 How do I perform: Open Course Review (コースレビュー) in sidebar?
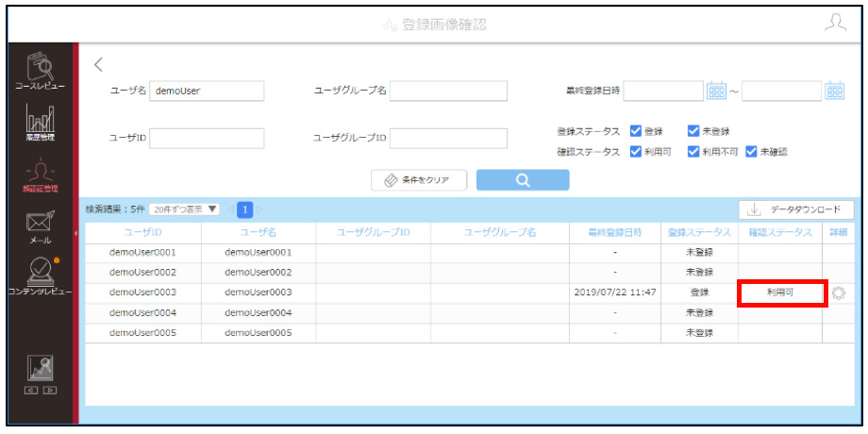click(40, 71)
